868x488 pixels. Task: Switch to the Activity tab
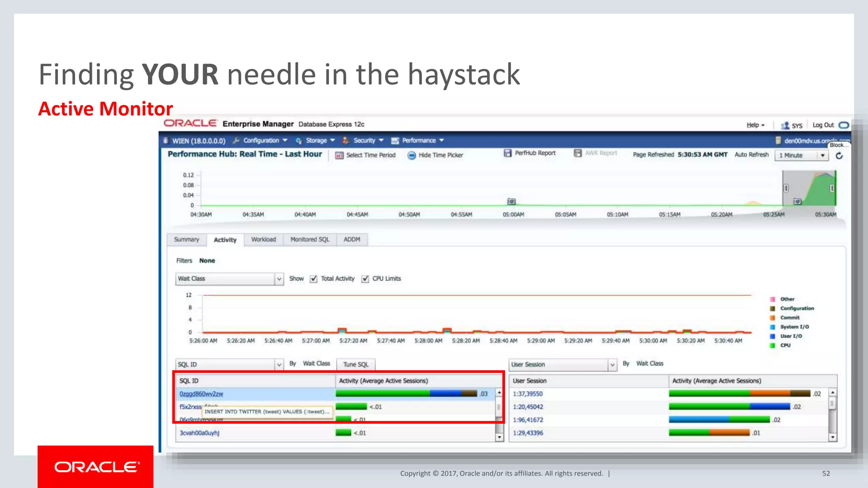(x=225, y=240)
